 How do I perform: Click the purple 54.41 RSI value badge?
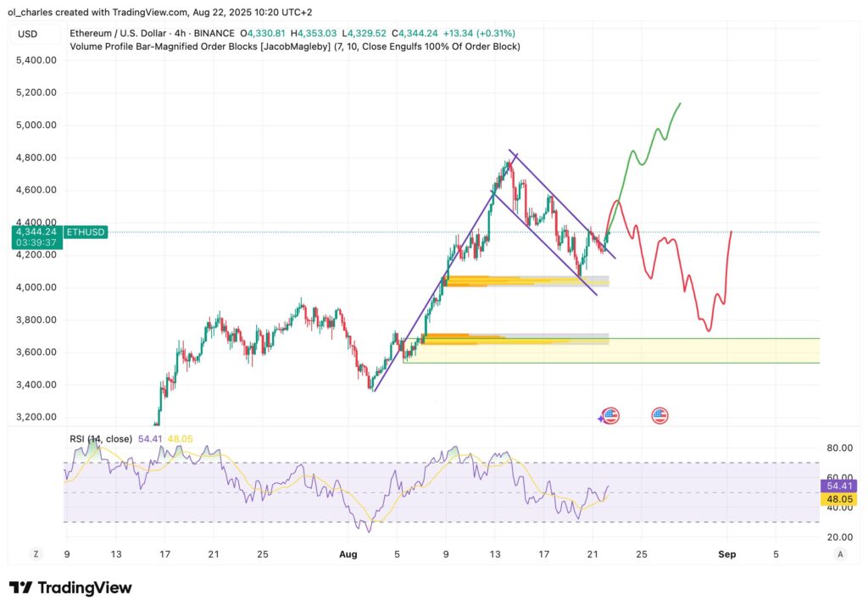837,486
